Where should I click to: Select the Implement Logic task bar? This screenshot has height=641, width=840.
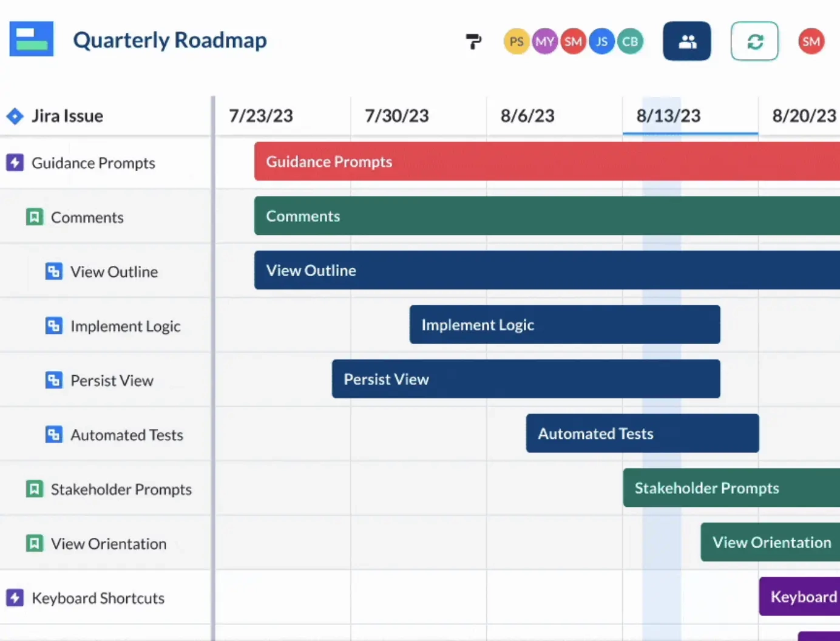(564, 325)
